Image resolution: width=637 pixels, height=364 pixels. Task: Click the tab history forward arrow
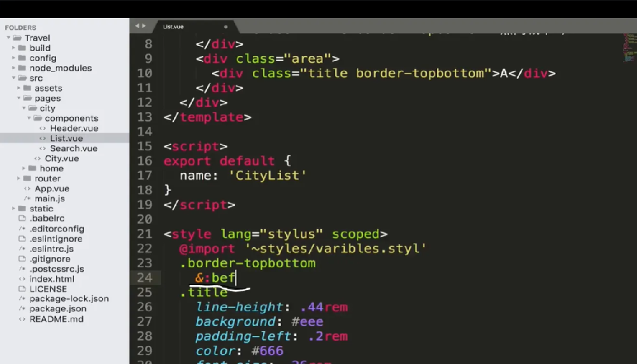(144, 26)
